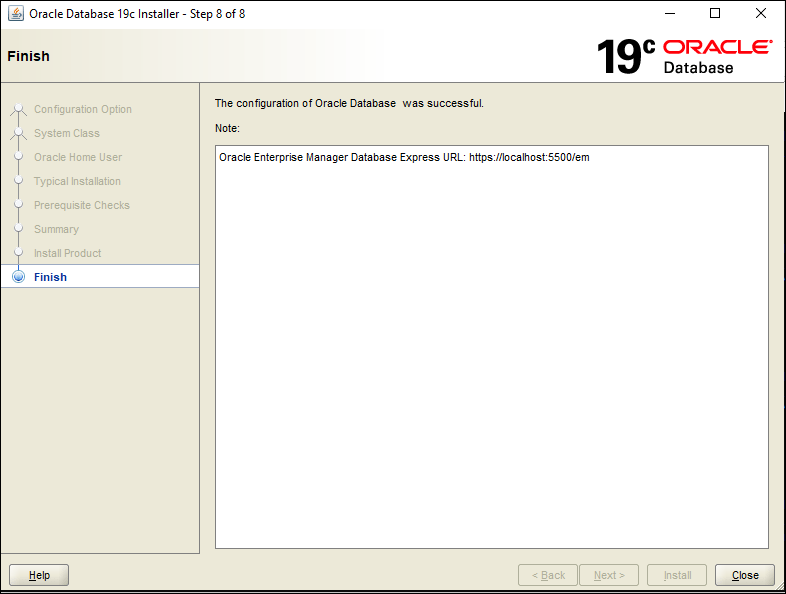
Task: Click inside the Note text area
Action: [492, 347]
